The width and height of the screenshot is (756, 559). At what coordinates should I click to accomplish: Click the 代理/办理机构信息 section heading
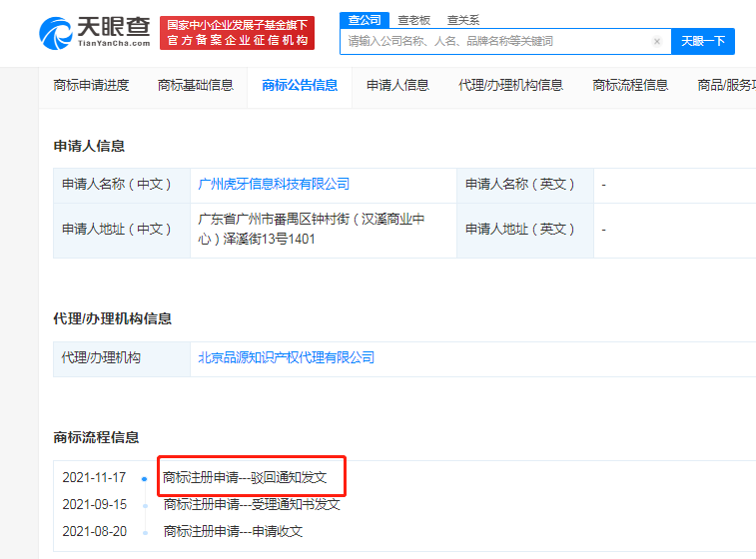click(x=112, y=318)
